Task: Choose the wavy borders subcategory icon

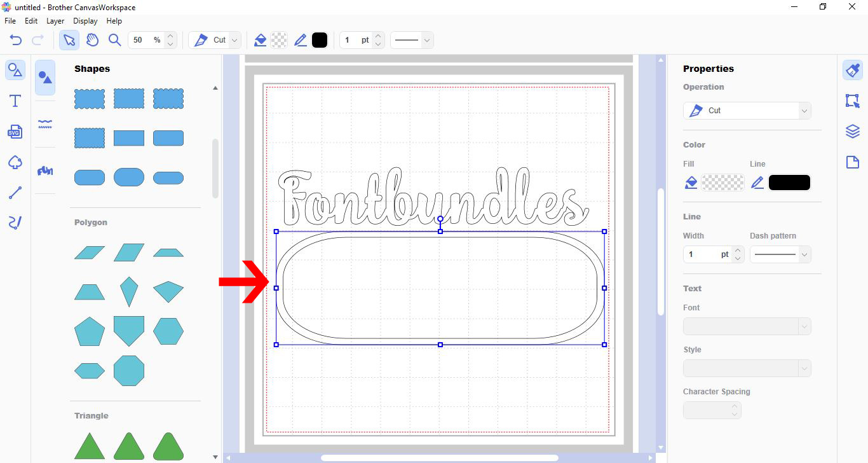Action: click(x=44, y=124)
